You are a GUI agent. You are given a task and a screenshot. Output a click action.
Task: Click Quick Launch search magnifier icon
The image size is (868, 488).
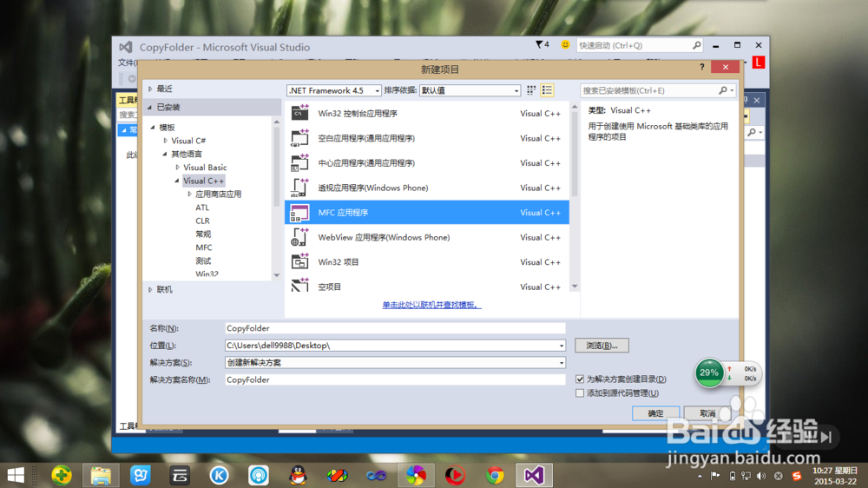[x=696, y=45]
